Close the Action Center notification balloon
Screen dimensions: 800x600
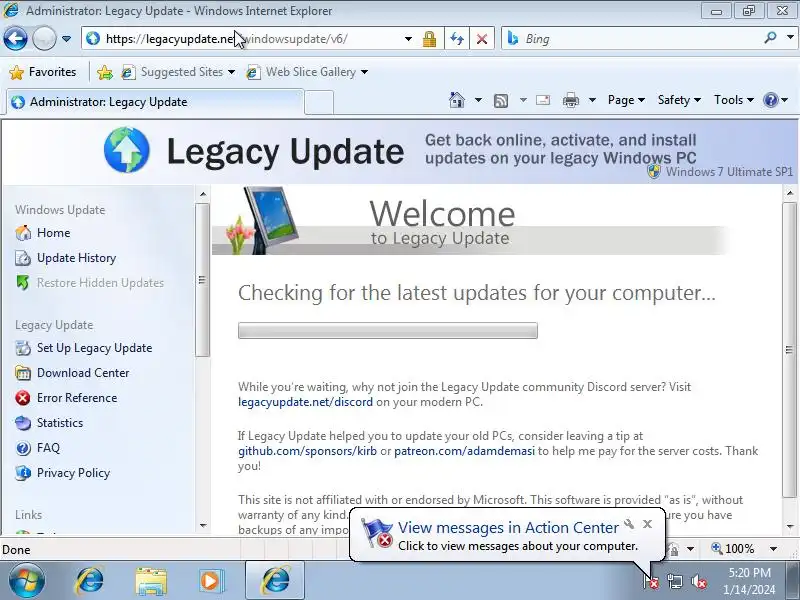point(647,524)
